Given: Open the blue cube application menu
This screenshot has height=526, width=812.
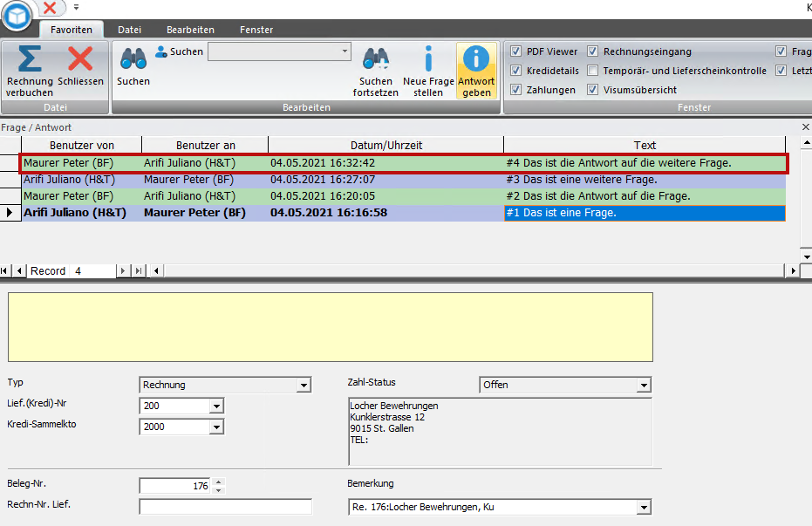Looking at the screenshot, I should 16,15.
